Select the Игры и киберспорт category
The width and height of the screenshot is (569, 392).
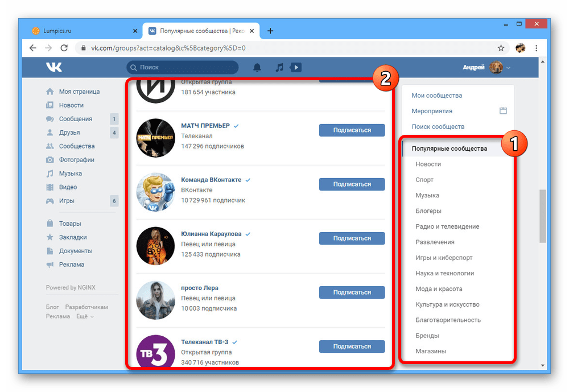pyautogui.click(x=444, y=258)
